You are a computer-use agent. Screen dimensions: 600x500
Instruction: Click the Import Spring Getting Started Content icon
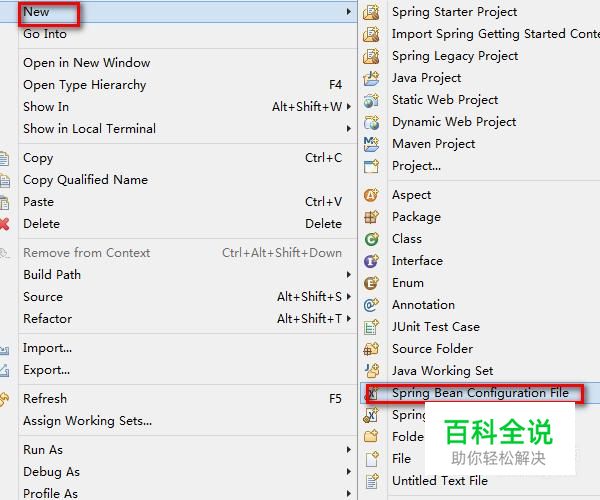[x=371, y=34]
